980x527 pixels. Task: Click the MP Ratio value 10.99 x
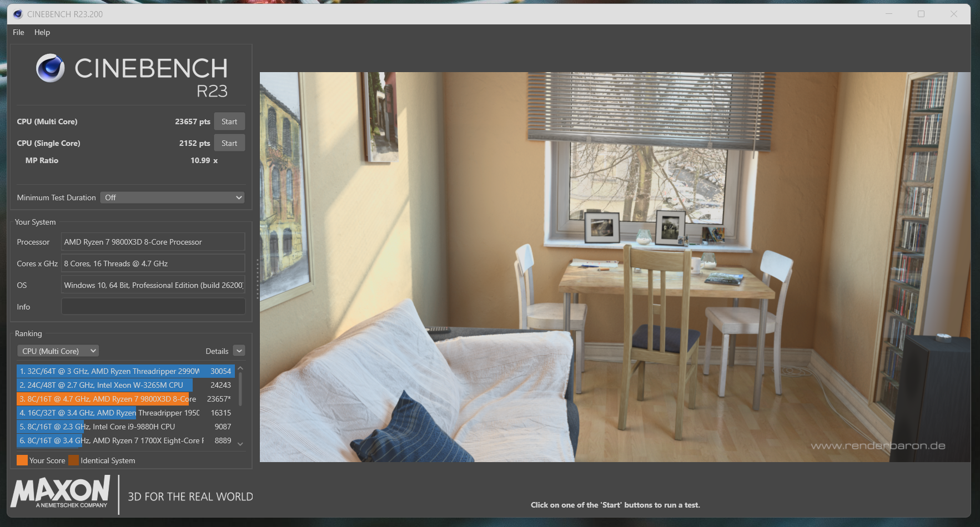[x=204, y=160]
